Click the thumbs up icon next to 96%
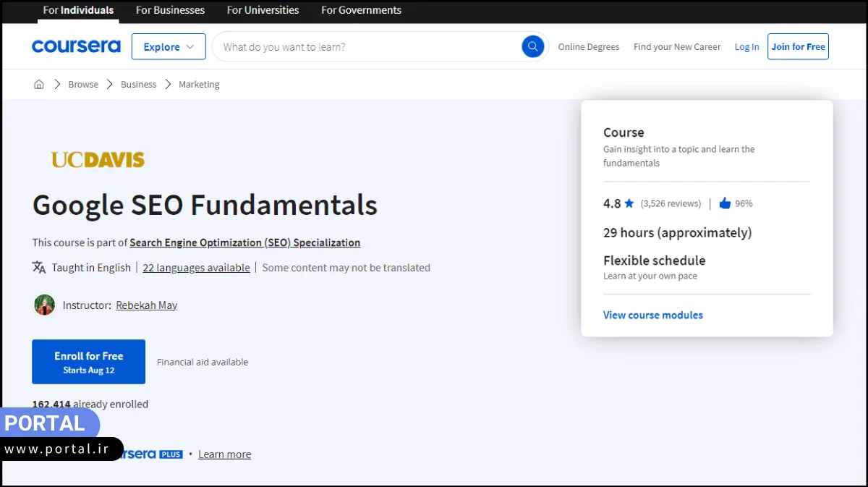Screen dimensions: 868x487 tap(725, 203)
